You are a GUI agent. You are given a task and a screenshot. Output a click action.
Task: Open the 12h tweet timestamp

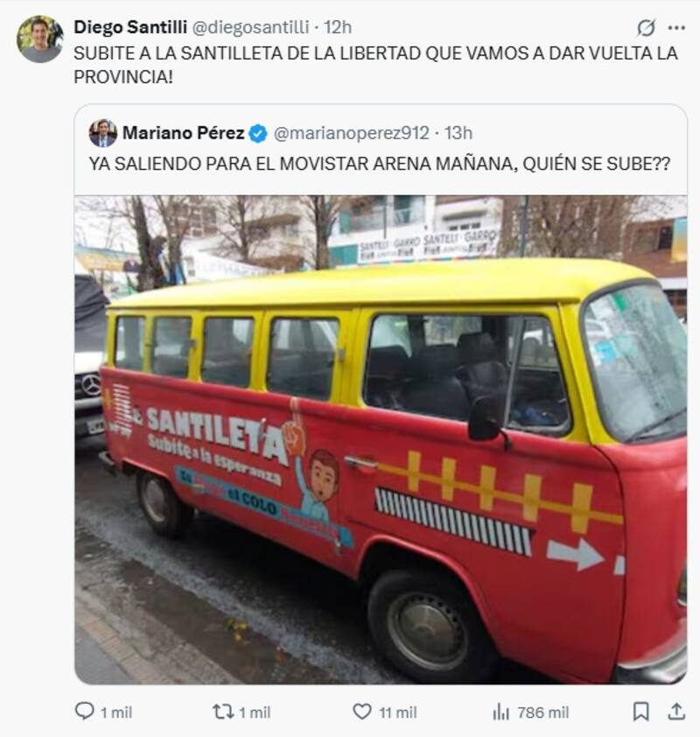tap(338, 27)
